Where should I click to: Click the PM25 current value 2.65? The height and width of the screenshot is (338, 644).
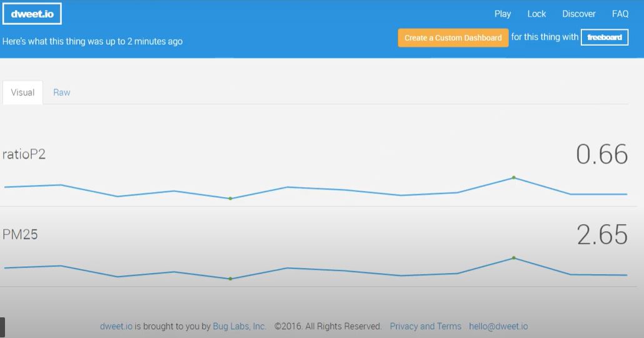point(601,235)
